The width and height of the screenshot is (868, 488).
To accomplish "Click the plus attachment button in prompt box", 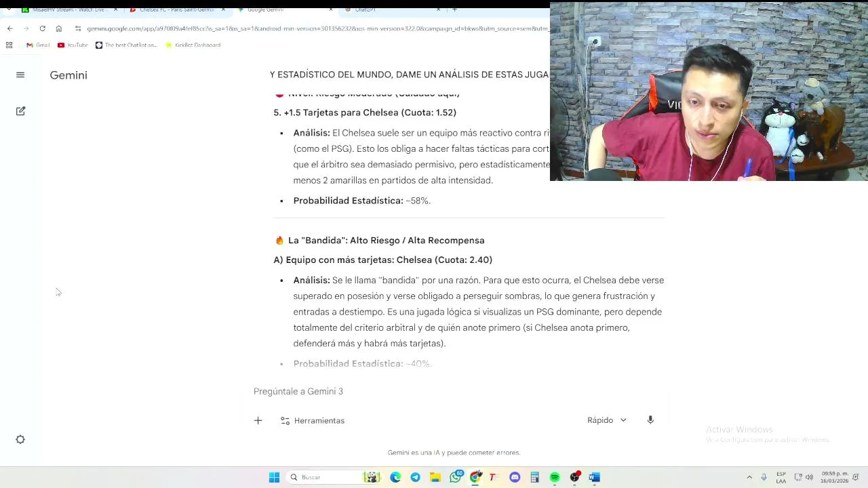I will [x=258, y=421].
